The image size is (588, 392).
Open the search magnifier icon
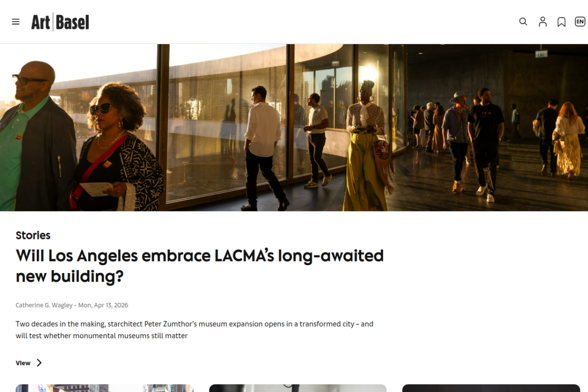click(523, 22)
